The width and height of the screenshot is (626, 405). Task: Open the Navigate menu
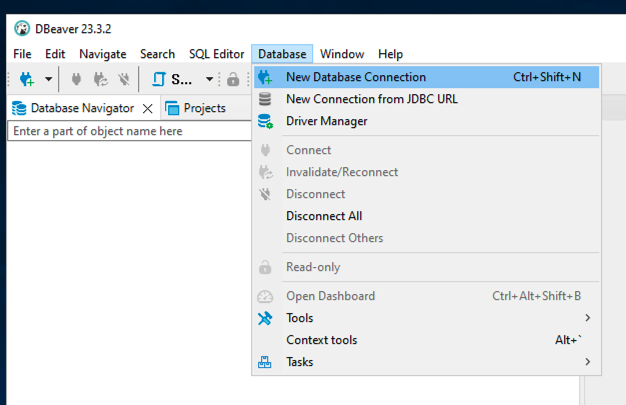coord(103,54)
